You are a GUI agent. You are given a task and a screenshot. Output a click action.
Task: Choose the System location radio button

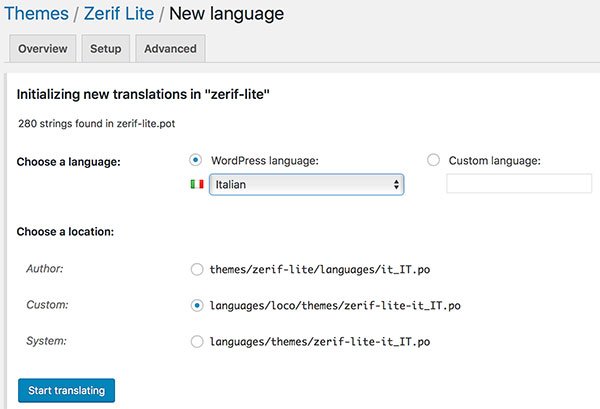(197, 341)
